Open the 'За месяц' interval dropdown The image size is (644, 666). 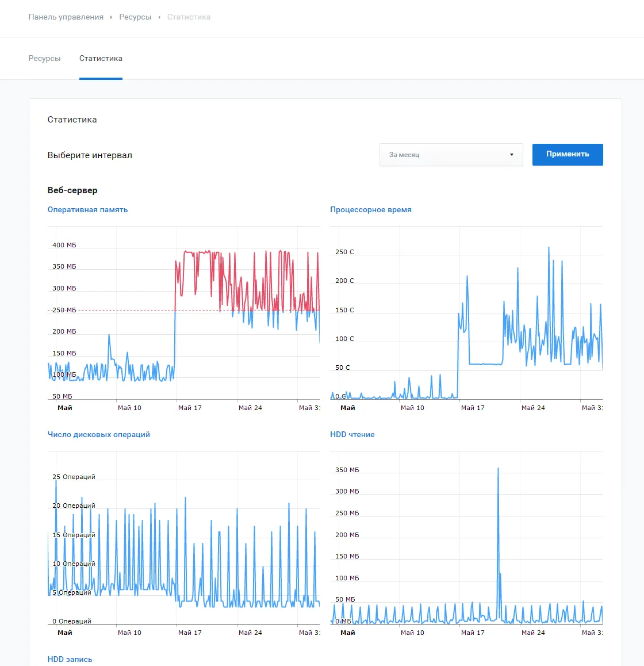[451, 155]
